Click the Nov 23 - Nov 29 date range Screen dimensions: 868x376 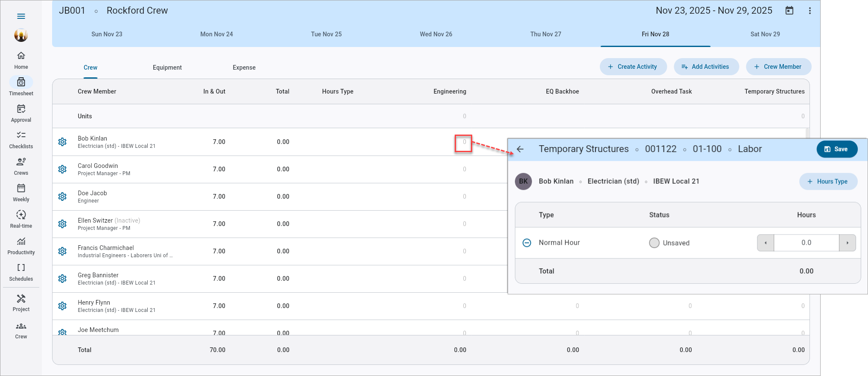[x=714, y=11]
